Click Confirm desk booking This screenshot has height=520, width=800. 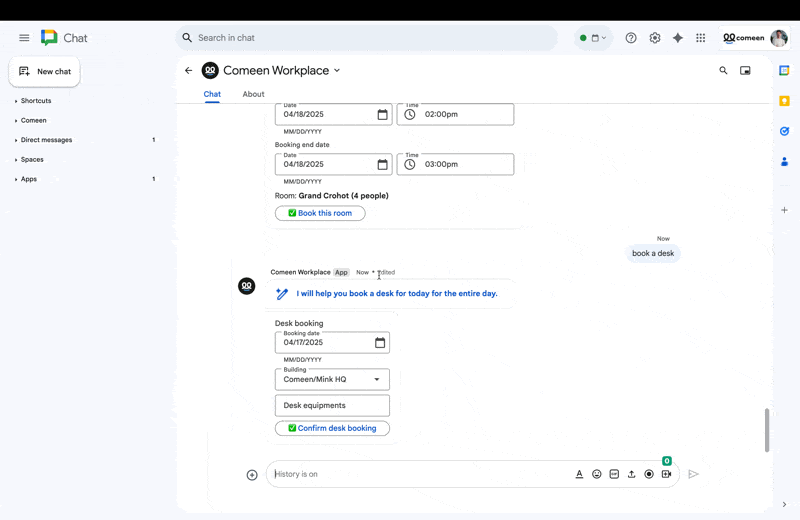click(x=332, y=428)
